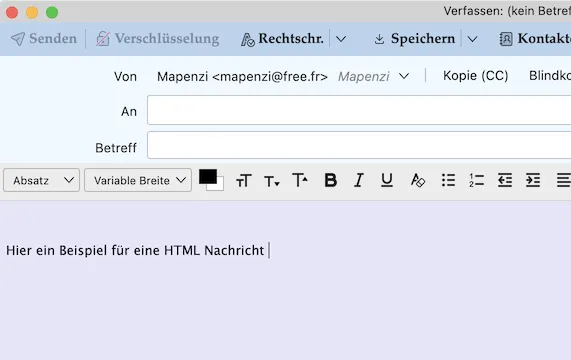
Task: Click the Kopie (CC) link
Action: pyautogui.click(x=476, y=76)
